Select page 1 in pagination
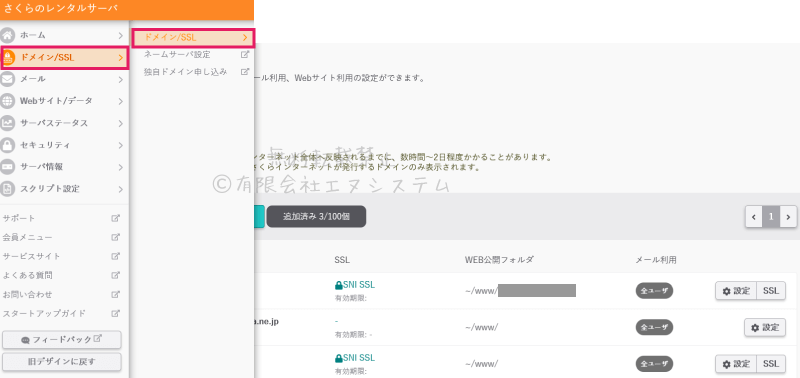 tap(771, 217)
